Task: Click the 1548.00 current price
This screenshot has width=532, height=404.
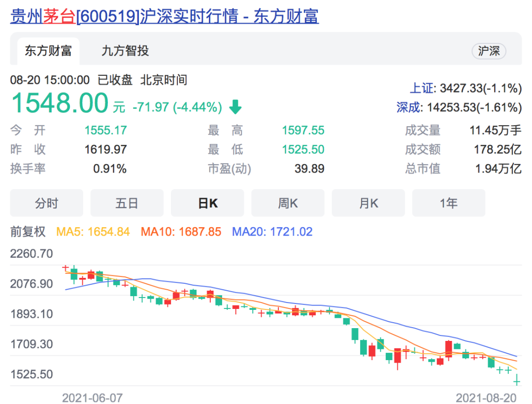Action: point(60,104)
